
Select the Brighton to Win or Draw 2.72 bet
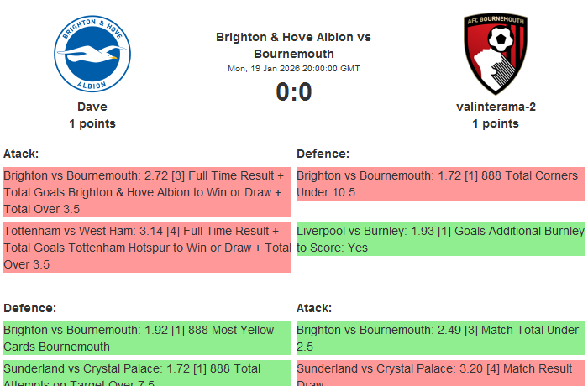(x=147, y=192)
